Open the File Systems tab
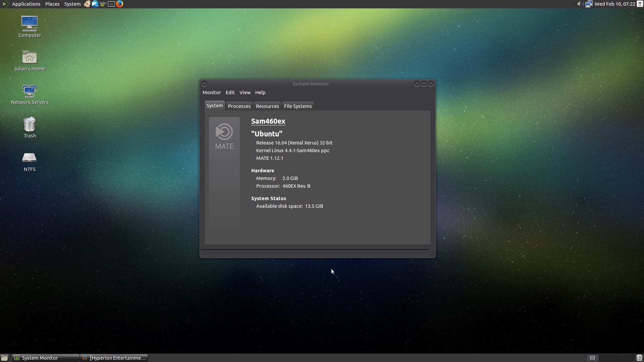Viewport: 644px width, 362px height. [x=298, y=106]
